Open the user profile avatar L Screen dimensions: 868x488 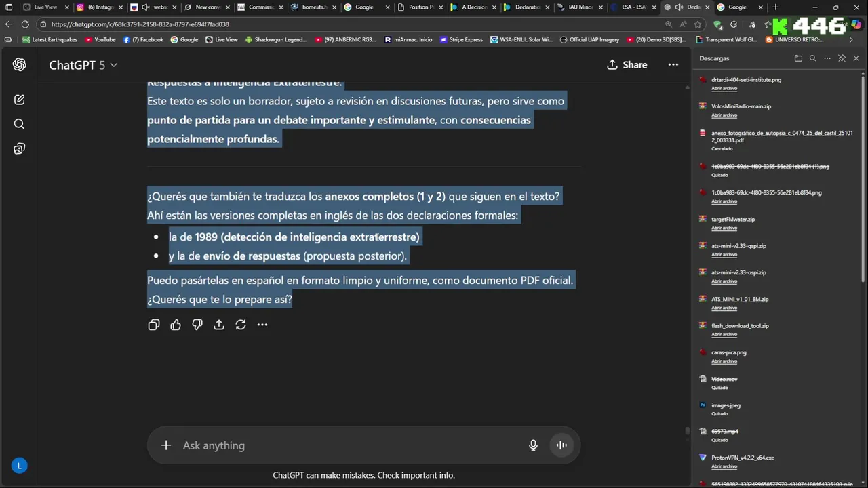coord(19,466)
